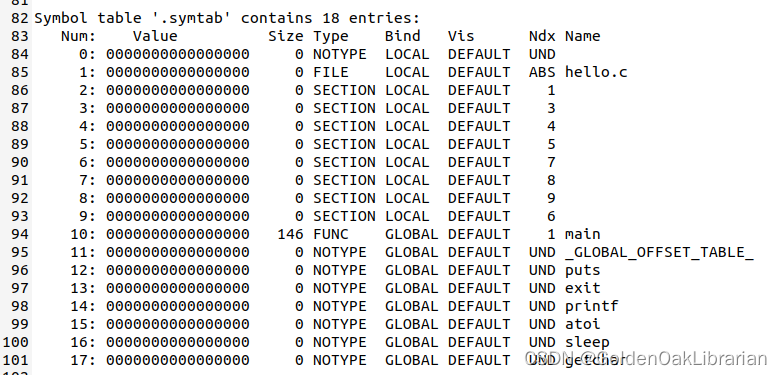Viewport: 782px width, 375px height.
Task: Select the 'Name' column header
Action: click(583, 36)
